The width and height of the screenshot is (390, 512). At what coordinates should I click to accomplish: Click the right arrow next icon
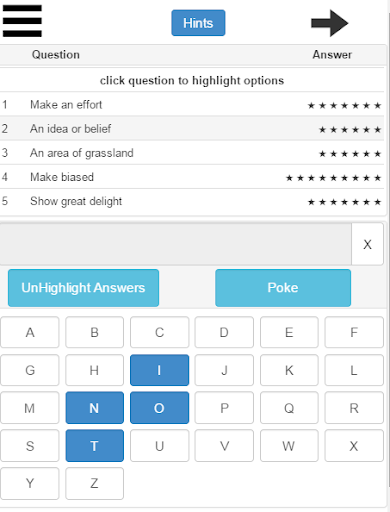tap(329, 23)
